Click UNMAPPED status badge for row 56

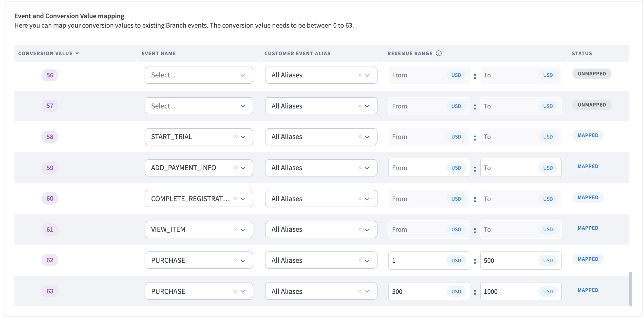pyautogui.click(x=591, y=74)
